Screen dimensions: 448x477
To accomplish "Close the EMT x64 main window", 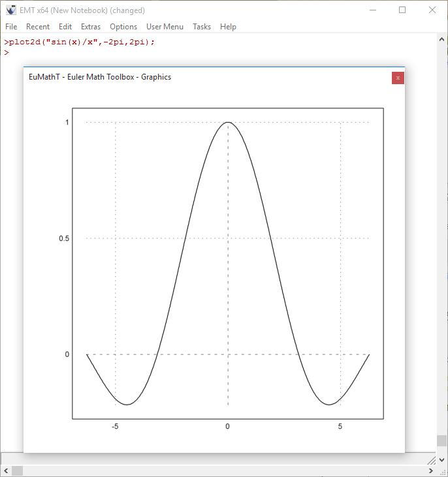I will tap(432, 10).
